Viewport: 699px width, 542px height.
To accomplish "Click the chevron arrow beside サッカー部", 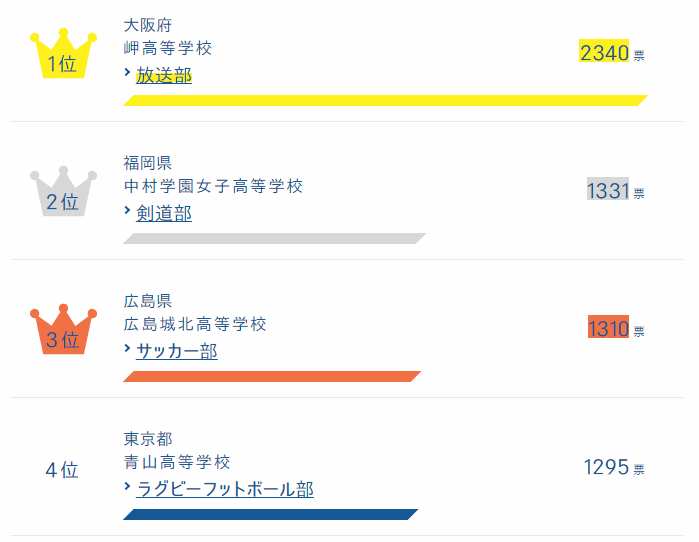I will tap(128, 349).
